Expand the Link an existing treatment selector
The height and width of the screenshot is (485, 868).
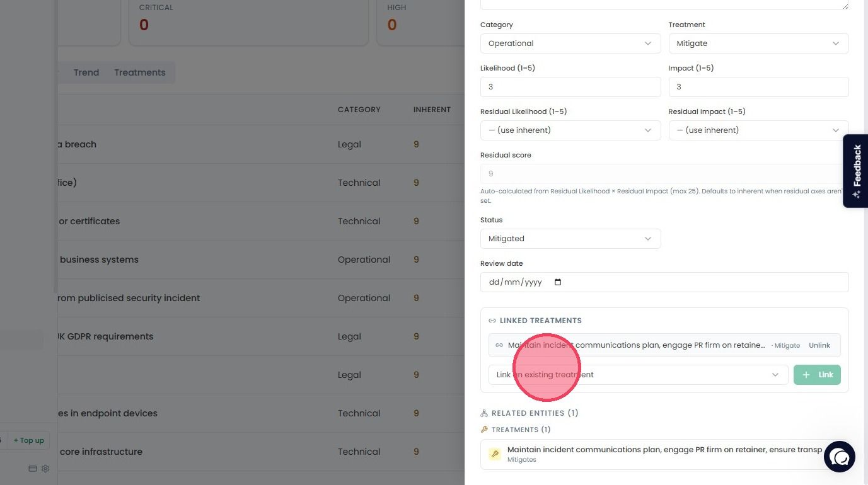click(638, 375)
